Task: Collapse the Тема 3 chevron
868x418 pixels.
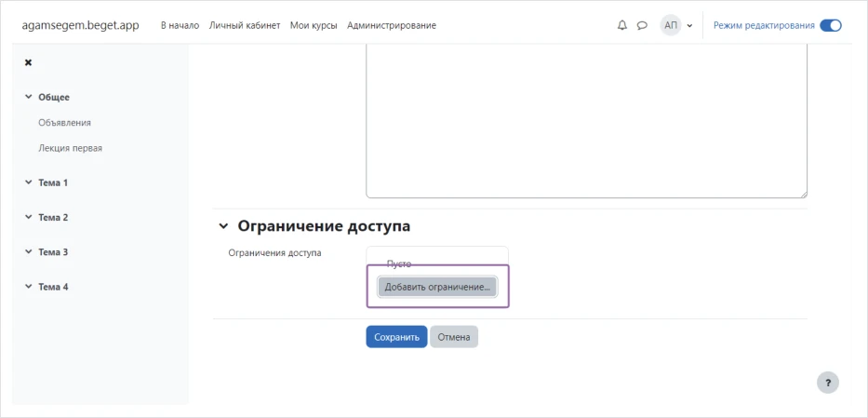Action: click(28, 252)
